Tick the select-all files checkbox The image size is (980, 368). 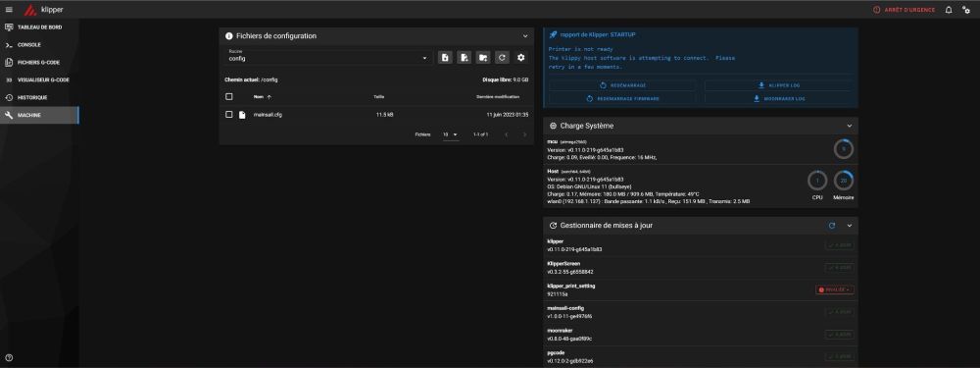(x=228, y=97)
